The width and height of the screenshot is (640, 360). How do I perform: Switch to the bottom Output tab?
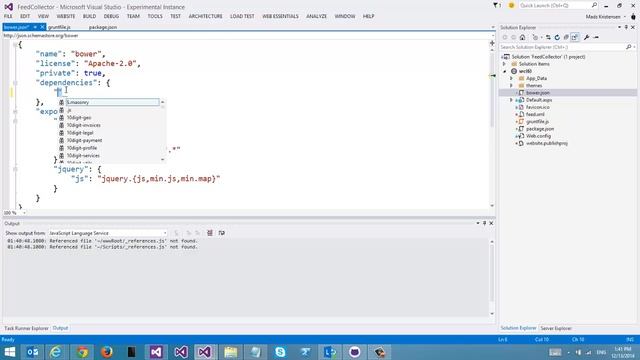[x=60, y=328]
